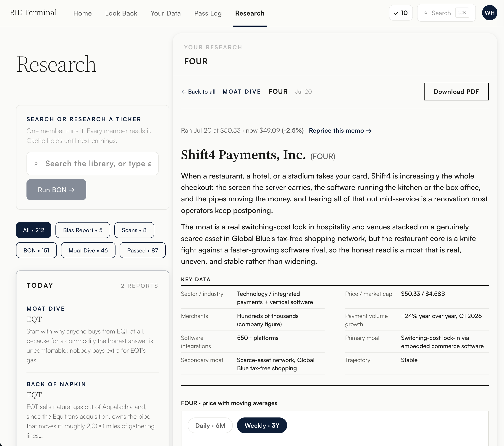
Task: Click Back to all link
Action: pyautogui.click(x=198, y=92)
